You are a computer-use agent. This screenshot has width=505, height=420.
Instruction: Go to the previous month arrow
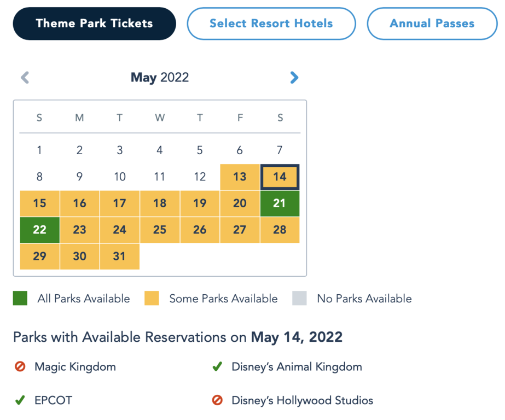coord(25,78)
